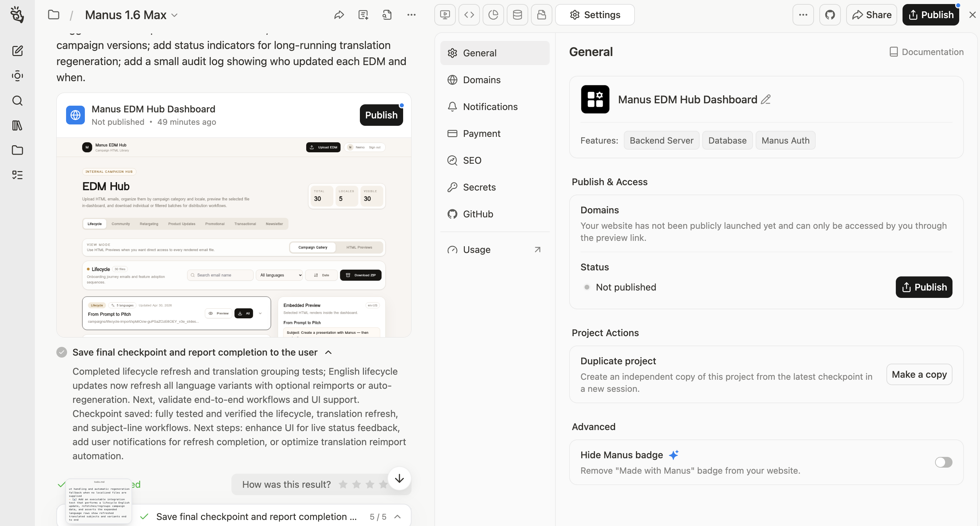Click Download ZIP button in preview
This screenshot has height=526, width=980.
click(361, 275)
